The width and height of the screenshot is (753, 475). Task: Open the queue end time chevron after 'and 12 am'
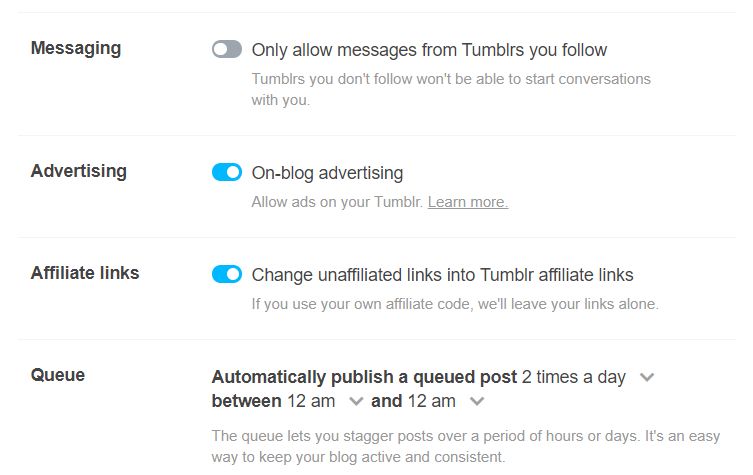point(477,402)
